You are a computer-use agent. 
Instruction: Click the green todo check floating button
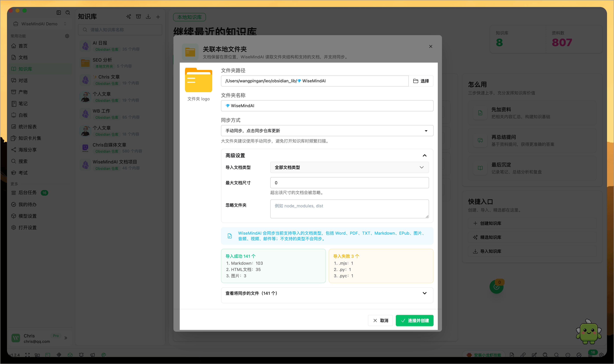(496, 287)
